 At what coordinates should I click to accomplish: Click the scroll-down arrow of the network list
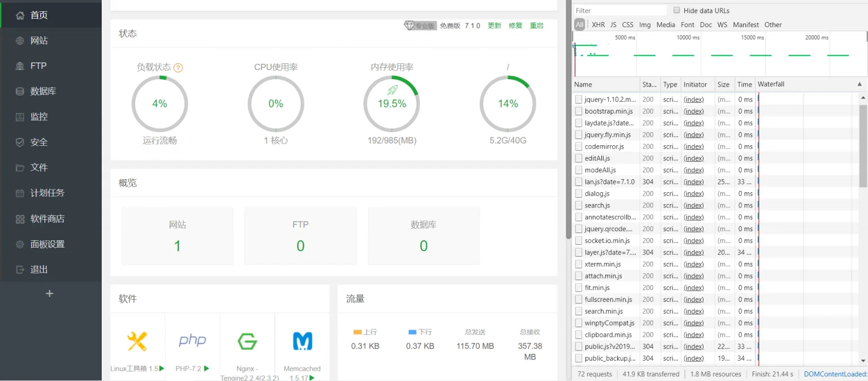tap(863, 360)
